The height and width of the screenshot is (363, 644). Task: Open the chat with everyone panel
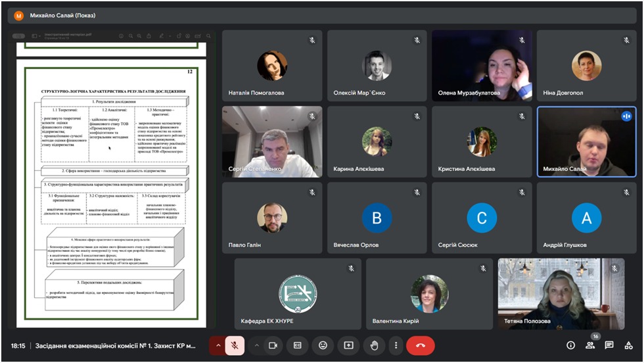click(x=609, y=345)
